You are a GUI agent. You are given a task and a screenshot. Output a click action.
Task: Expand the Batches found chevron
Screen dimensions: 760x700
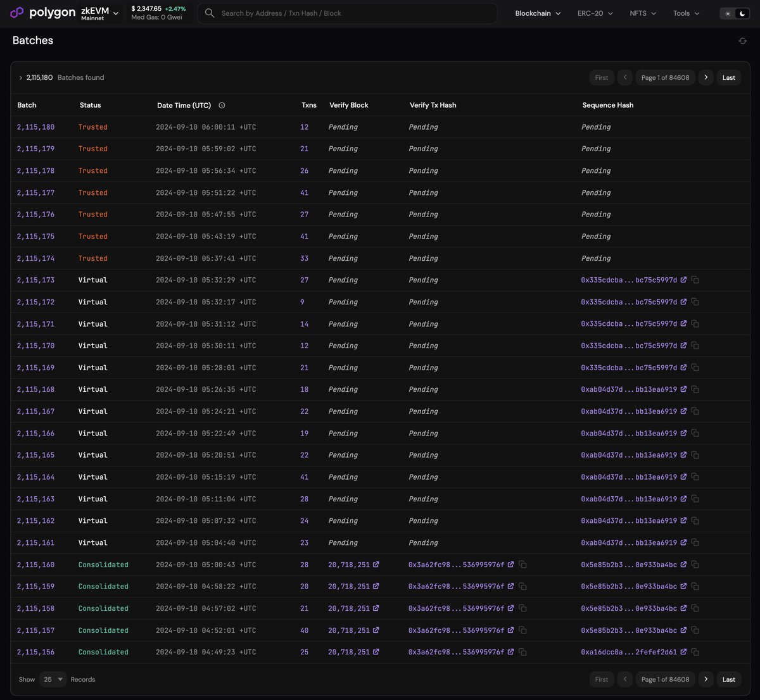pyautogui.click(x=20, y=78)
